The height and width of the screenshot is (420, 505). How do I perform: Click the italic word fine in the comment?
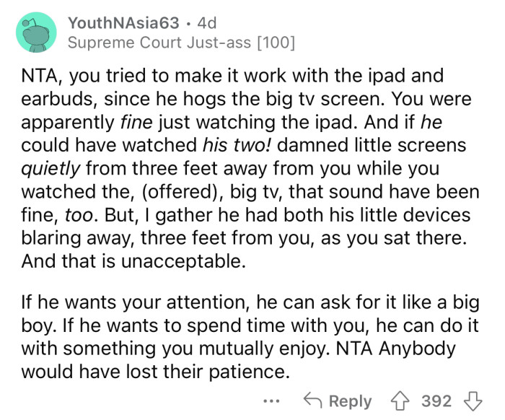[136, 123]
